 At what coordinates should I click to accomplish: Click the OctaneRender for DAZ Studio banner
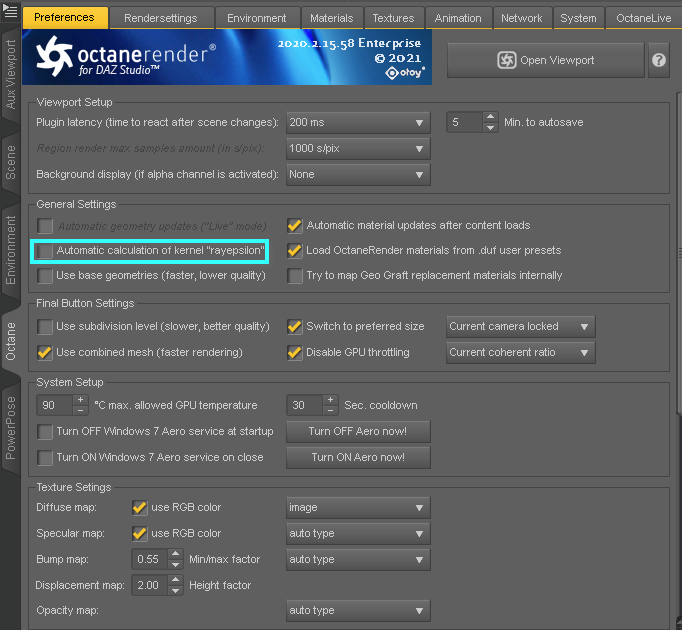tap(227, 57)
